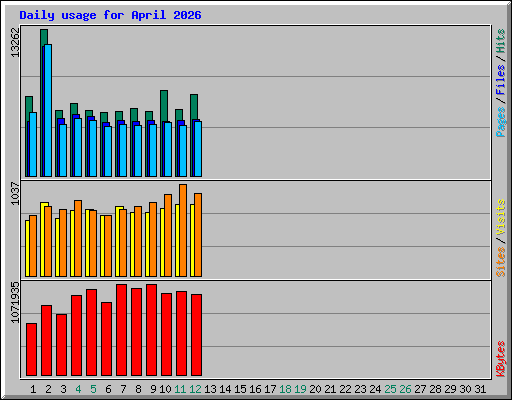Select day 8 on the date axis
The image size is (512, 400).
(138, 389)
